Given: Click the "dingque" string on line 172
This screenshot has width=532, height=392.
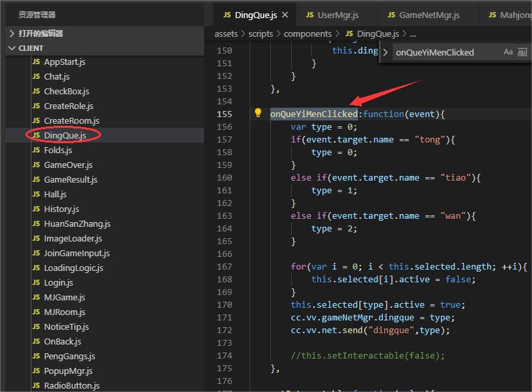Looking at the screenshot, I should (x=391, y=330).
